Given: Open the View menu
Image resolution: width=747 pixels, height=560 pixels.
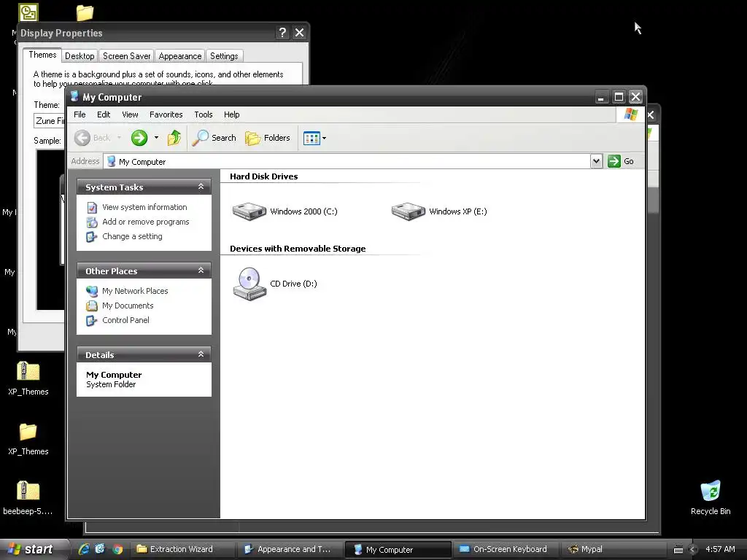Looking at the screenshot, I should [x=130, y=114].
